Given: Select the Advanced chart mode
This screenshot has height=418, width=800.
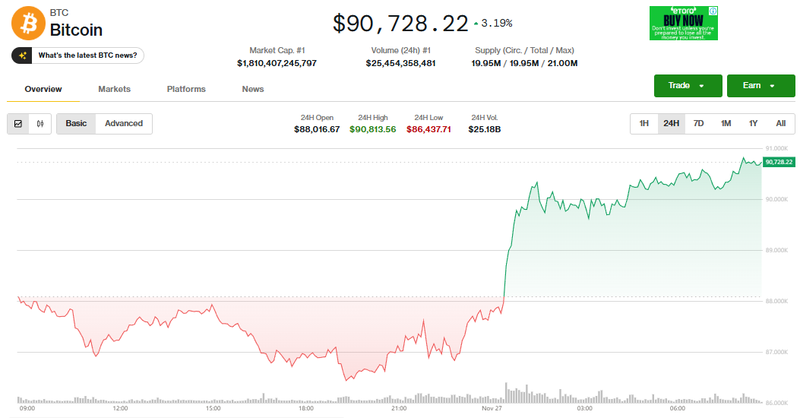Looking at the screenshot, I should coord(124,124).
